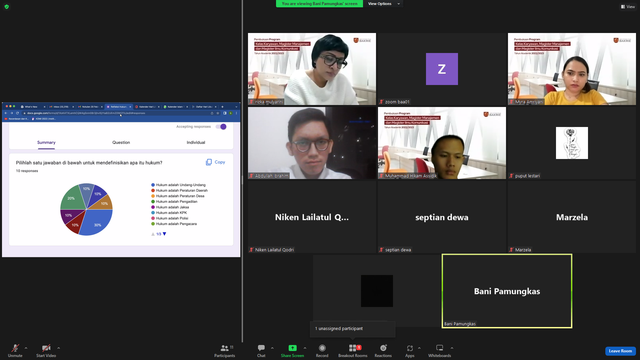Click the second bookmark in bookmarks bar
Screen dimensions: 640x360
tap(44, 119)
